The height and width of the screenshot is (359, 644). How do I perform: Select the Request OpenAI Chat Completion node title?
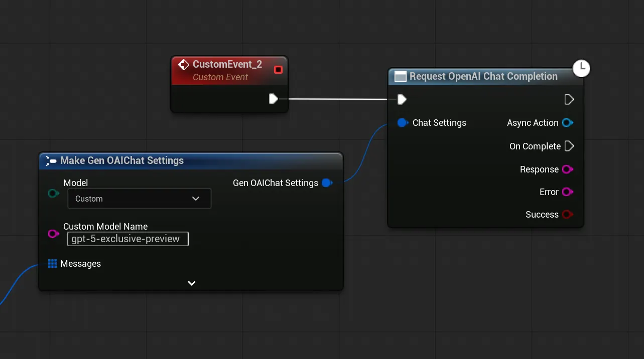pyautogui.click(x=483, y=76)
